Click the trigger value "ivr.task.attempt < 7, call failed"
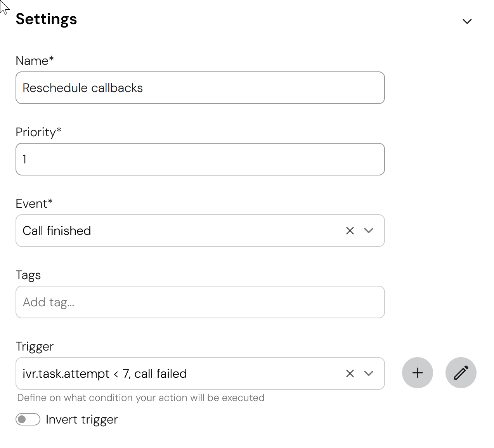This screenshot has width=494, height=448. (105, 373)
